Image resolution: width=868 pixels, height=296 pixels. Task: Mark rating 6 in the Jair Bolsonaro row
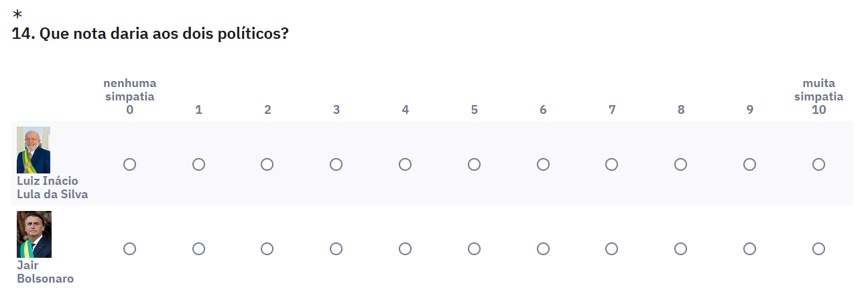point(543,248)
